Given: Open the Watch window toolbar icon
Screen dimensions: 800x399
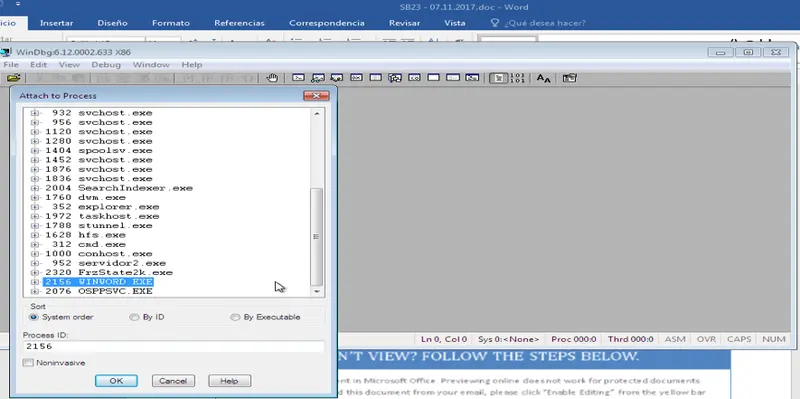Looking at the screenshot, I should (x=318, y=78).
